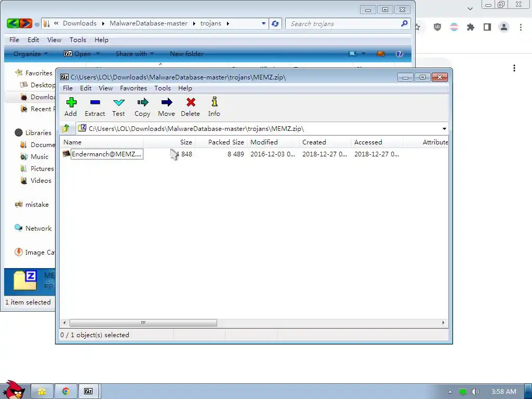Click the MalwareDatabase-master breadcrumb in Explorer
This screenshot has height=399, width=532.
pyautogui.click(x=149, y=23)
